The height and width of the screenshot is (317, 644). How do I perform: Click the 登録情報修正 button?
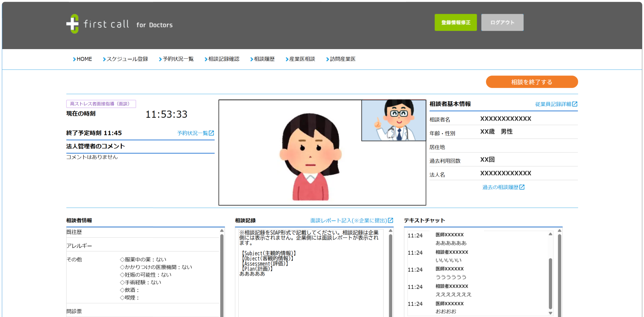(456, 22)
